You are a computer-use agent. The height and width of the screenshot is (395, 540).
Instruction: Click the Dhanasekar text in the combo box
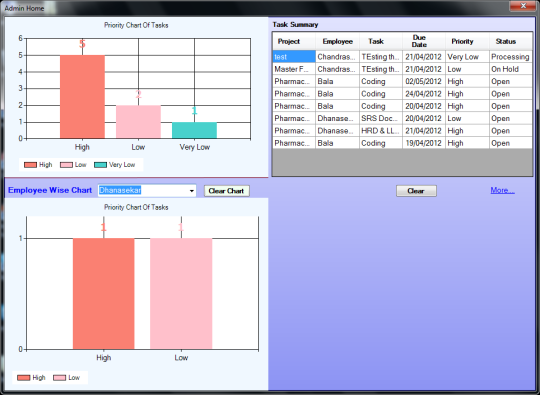coord(120,190)
